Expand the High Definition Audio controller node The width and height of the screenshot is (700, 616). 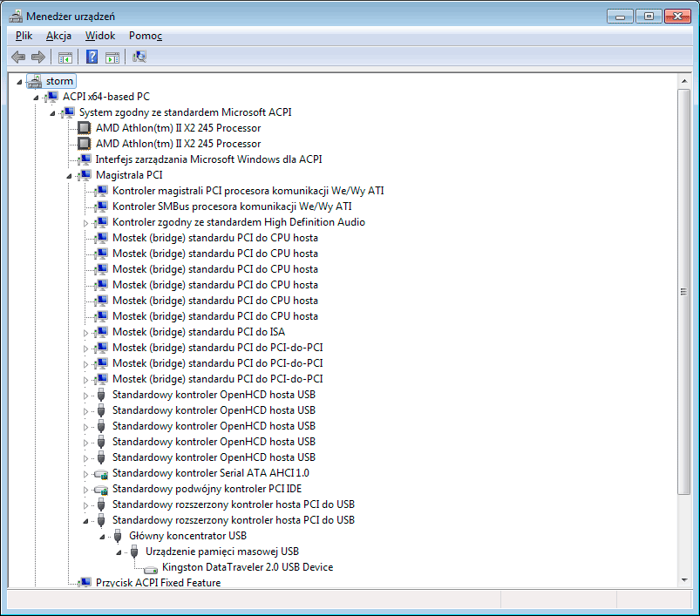tap(85, 223)
